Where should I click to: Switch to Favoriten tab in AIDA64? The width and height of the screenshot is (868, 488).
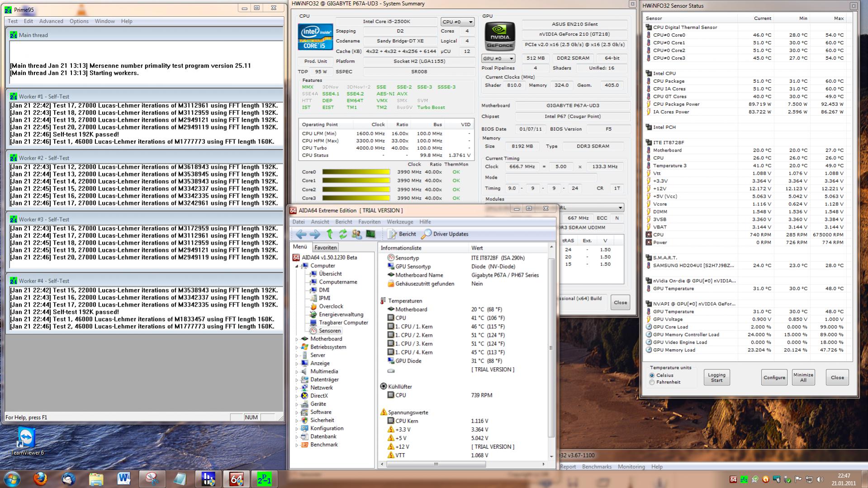pyautogui.click(x=326, y=248)
